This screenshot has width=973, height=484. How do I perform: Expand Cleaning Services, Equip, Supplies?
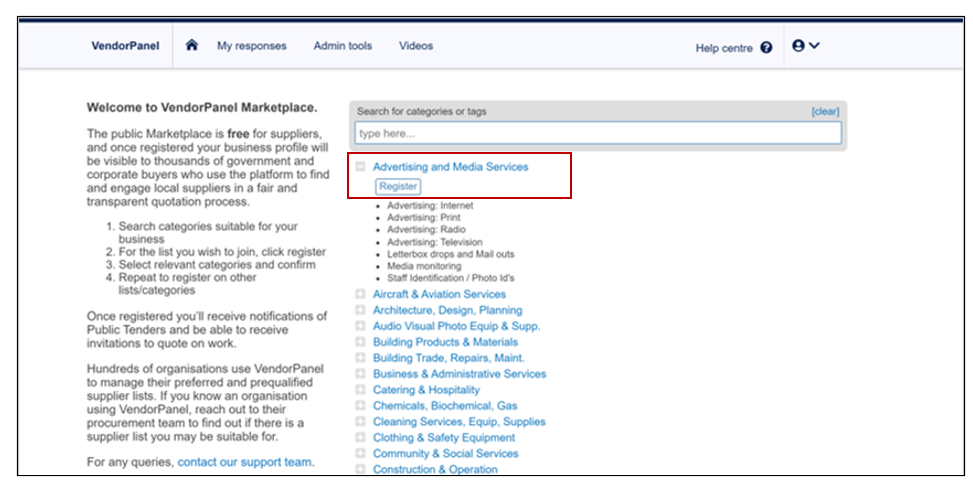pyautogui.click(x=361, y=421)
